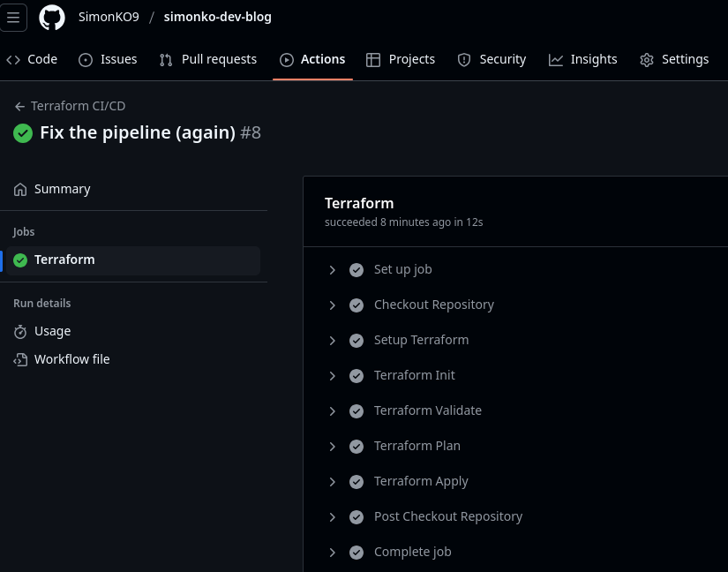Viewport: 728px width, 572px height.
Task: Click the Security shield icon
Action: (464, 60)
